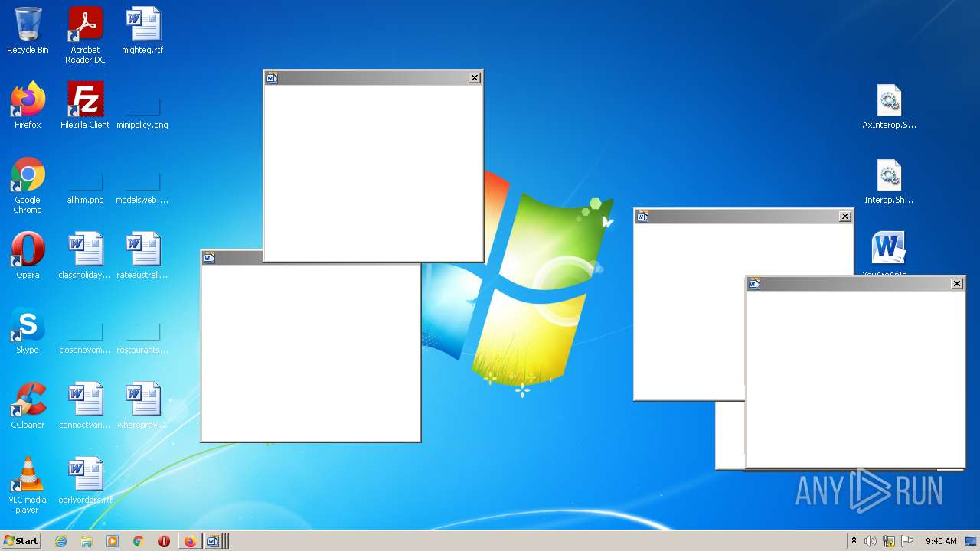Select the Skype desktop shortcut
The image size is (980, 551).
[x=28, y=331]
